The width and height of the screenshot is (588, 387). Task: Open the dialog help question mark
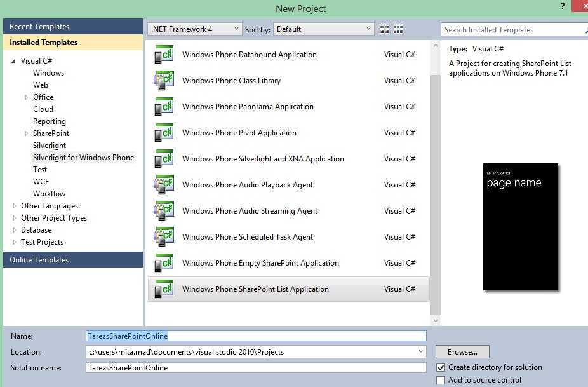563,6
